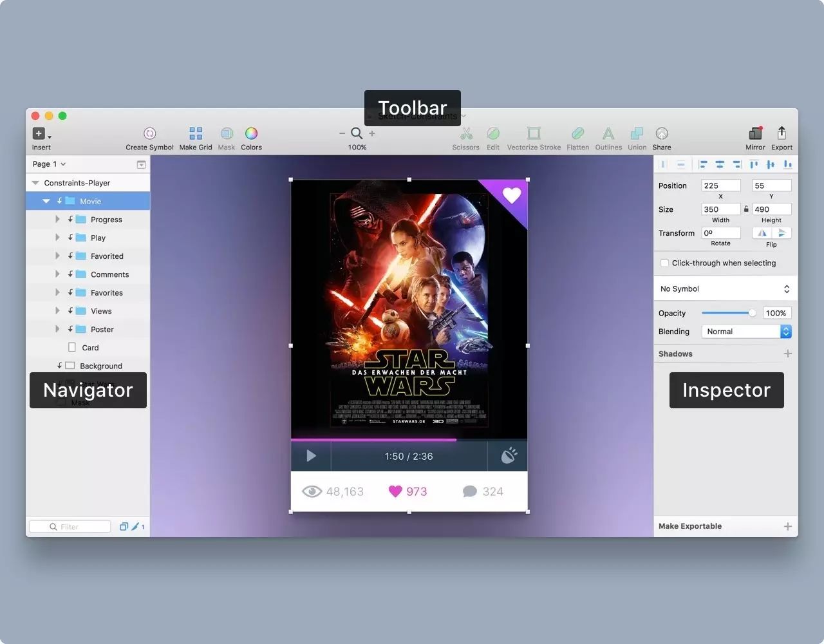This screenshot has width=824, height=644.
Task: Select the Movie layer row
Action: 88,201
